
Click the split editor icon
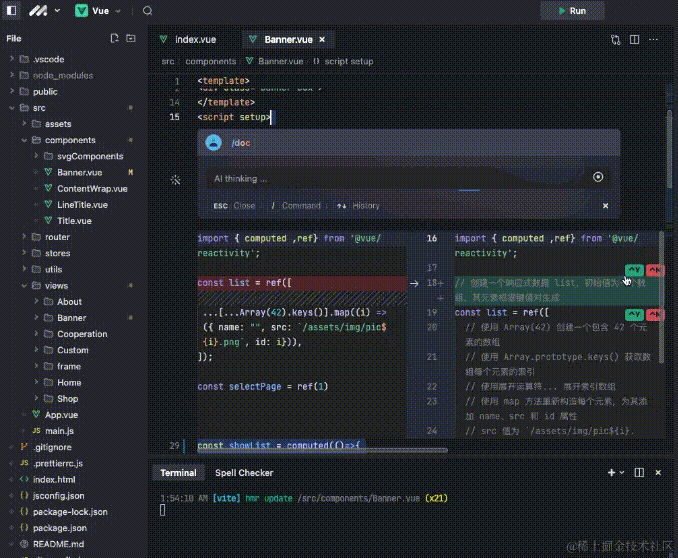point(635,40)
